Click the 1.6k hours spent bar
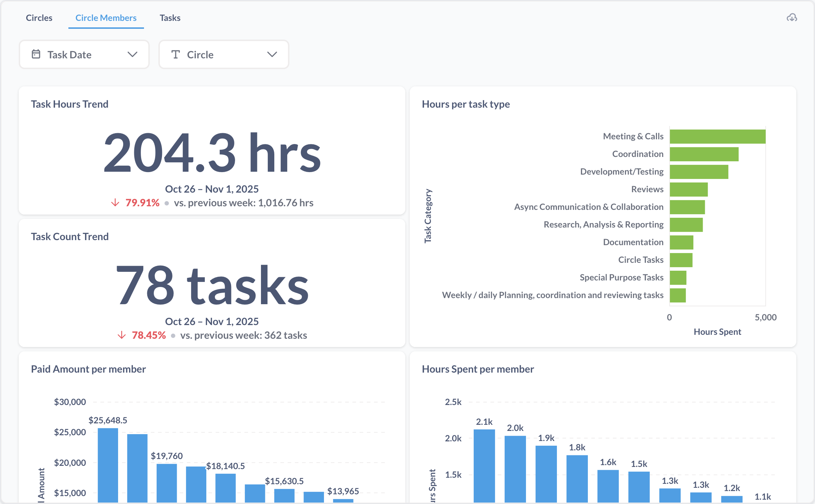815x504 pixels. [608, 486]
